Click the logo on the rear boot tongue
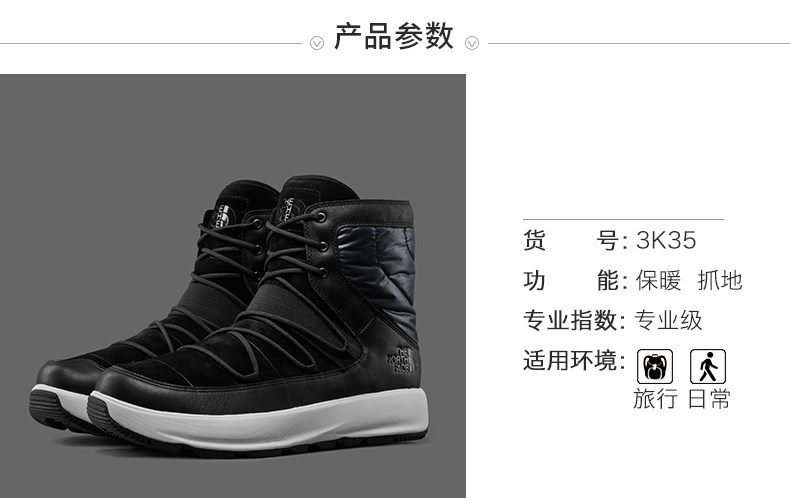The image size is (790, 498). (x=221, y=214)
